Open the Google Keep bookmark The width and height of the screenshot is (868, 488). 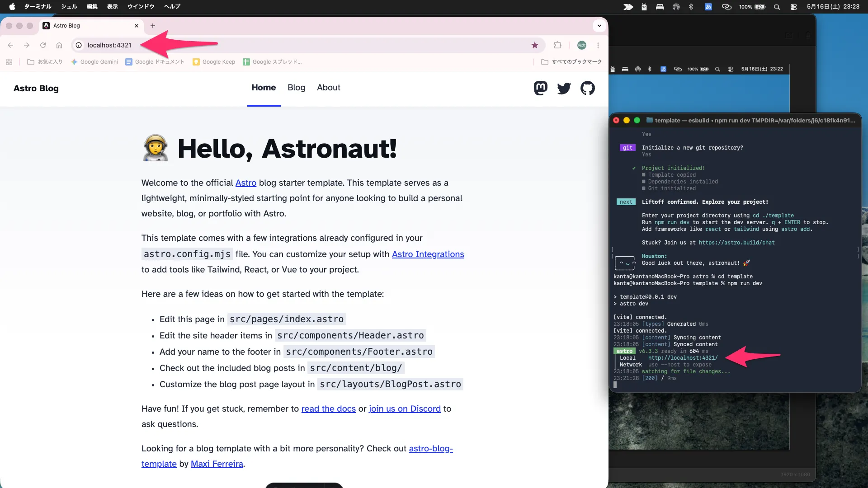[x=214, y=62]
